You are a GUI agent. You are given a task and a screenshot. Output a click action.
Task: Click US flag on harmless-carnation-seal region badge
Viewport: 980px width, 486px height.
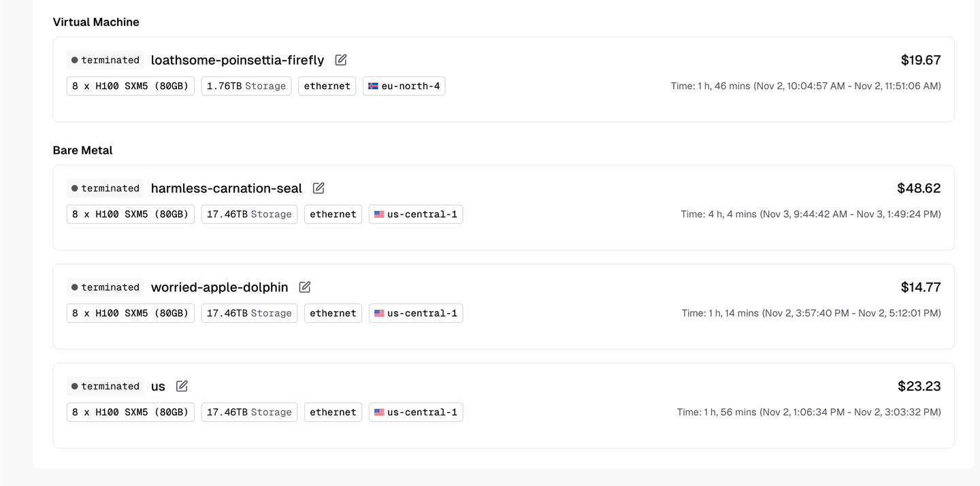pyautogui.click(x=379, y=214)
